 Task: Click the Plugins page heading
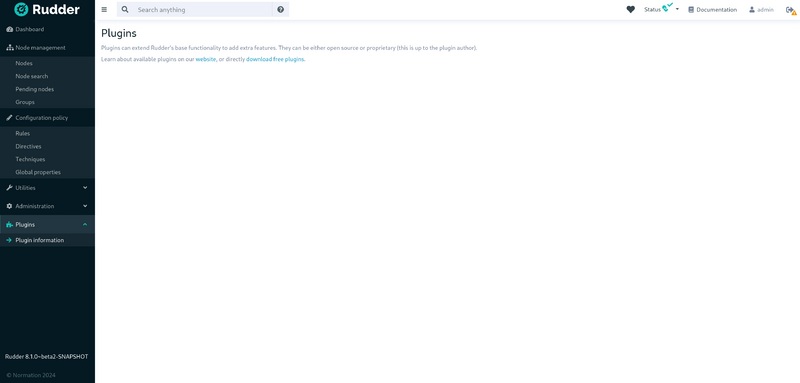click(119, 33)
